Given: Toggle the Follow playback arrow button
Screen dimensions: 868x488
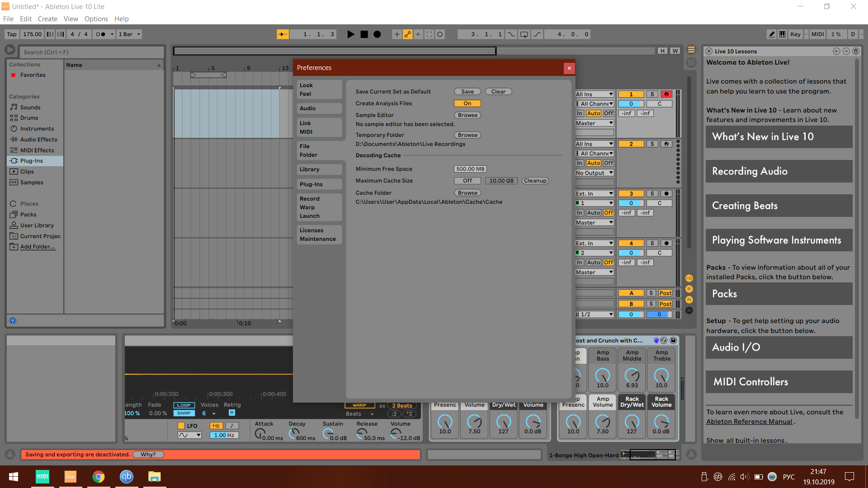Looking at the screenshot, I should [283, 34].
